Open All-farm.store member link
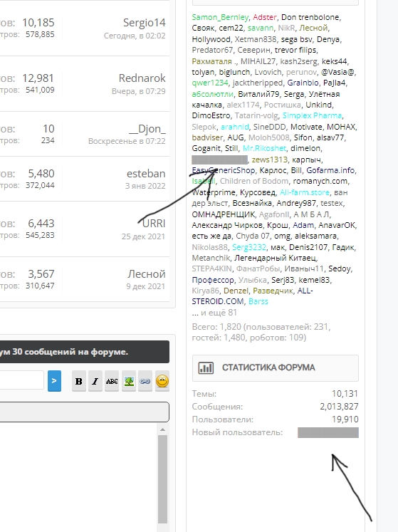 pos(304,192)
